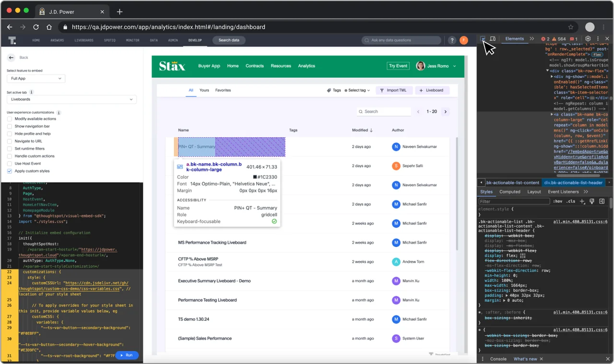The height and width of the screenshot is (364, 614).
Task: Go to browser home page
Action: coord(49,27)
